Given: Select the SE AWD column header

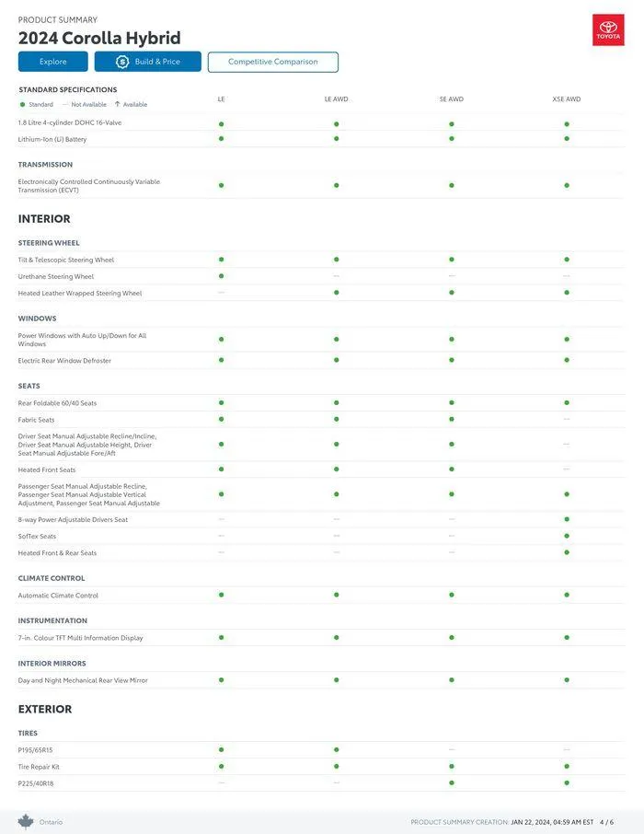Looking at the screenshot, I should point(452,98).
